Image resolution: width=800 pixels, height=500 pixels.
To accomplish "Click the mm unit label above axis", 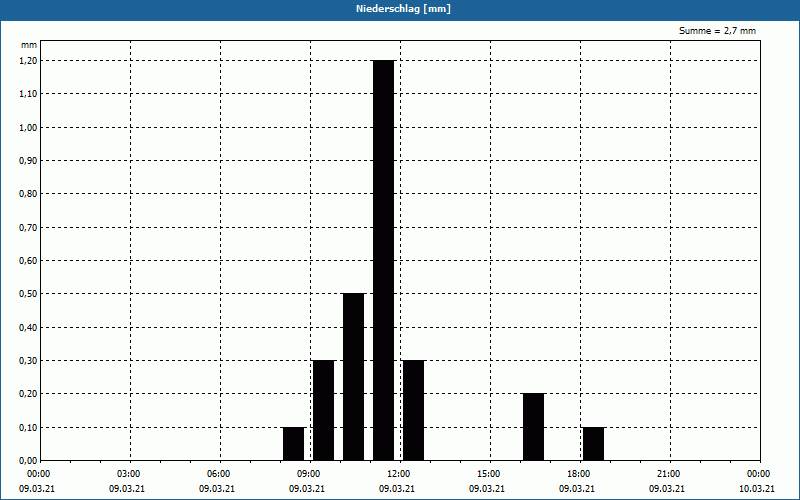I will point(29,45).
